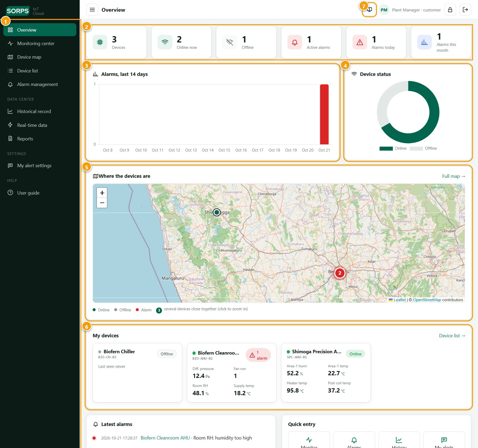478x448 pixels.
Task: Open the OpenStreetMap attribution link
Action: (x=427, y=300)
